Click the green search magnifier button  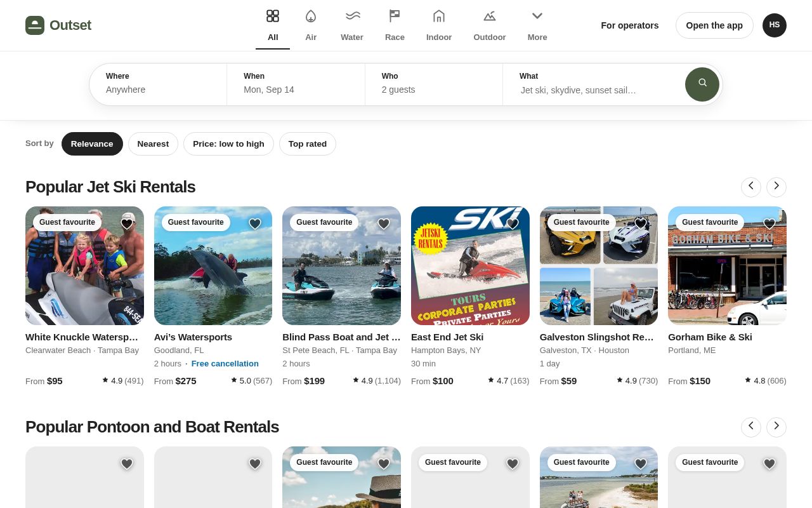coord(702,84)
